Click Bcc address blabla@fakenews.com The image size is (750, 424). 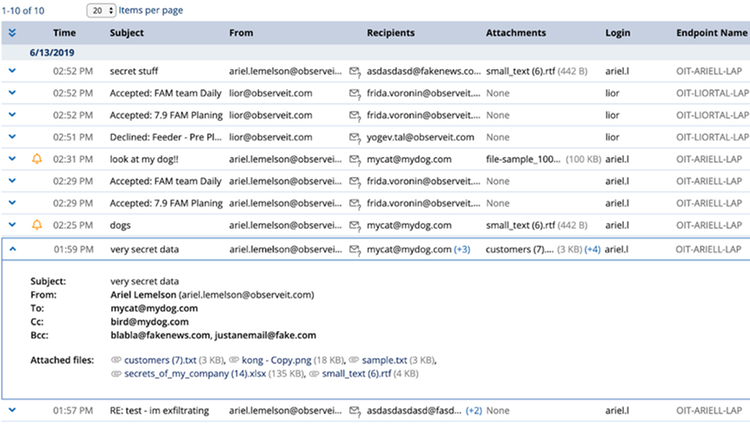tap(160, 335)
